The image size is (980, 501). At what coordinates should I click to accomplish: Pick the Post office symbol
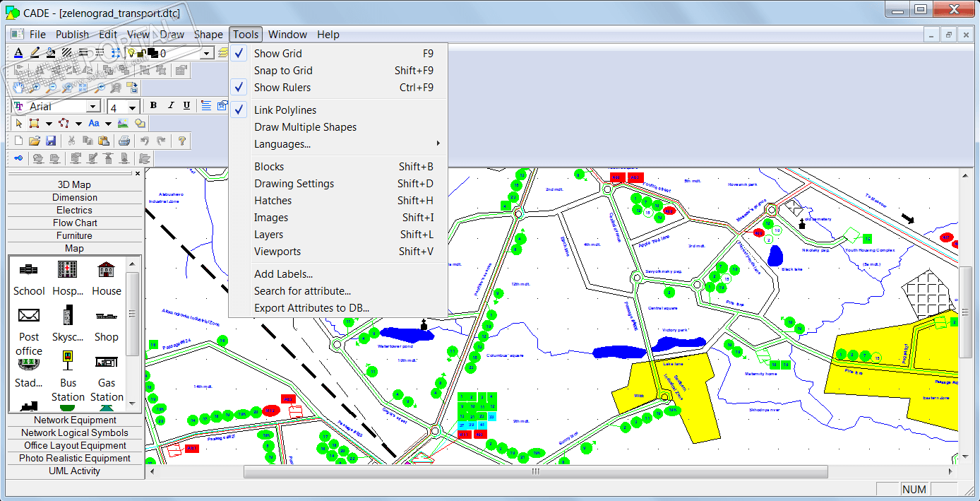[29, 331]
